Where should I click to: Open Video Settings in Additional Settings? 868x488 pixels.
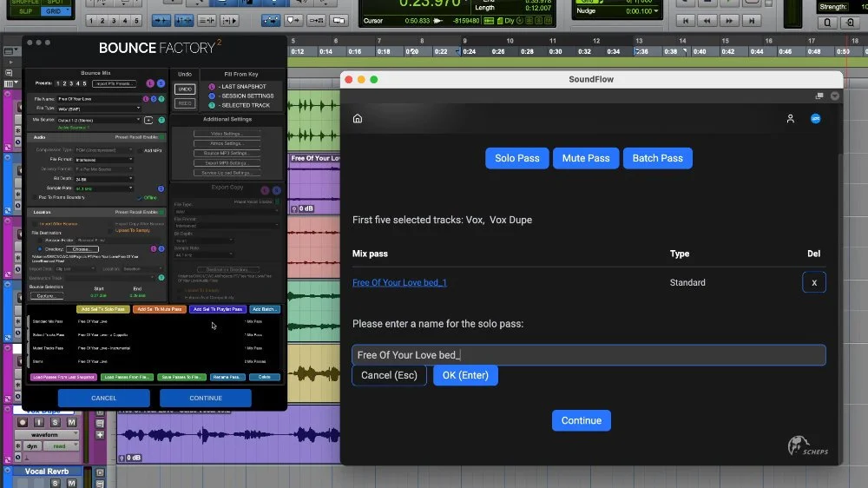(x=226, y=134)
